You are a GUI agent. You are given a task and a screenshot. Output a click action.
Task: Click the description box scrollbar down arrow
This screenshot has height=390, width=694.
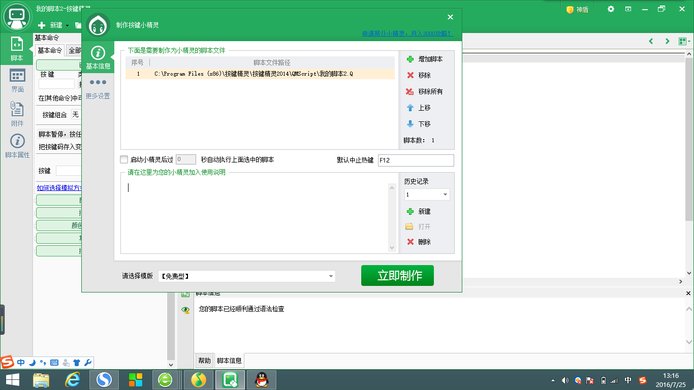pos(392,248)
